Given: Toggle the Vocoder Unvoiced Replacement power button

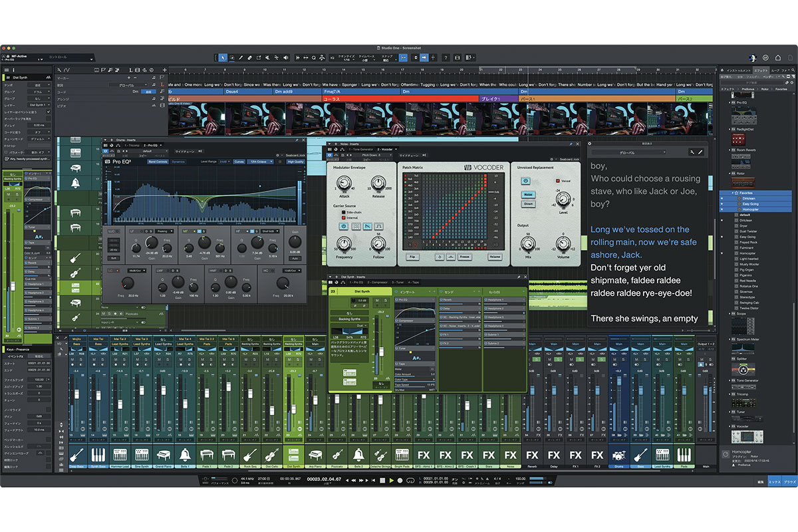Looking at the screenshot, I should click(525, 180).
